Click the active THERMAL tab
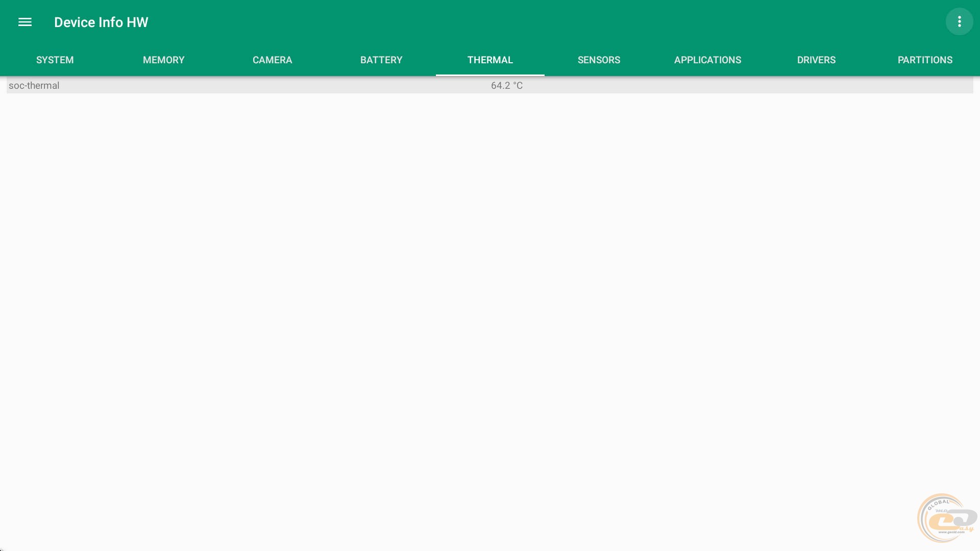 coord(490,60)
